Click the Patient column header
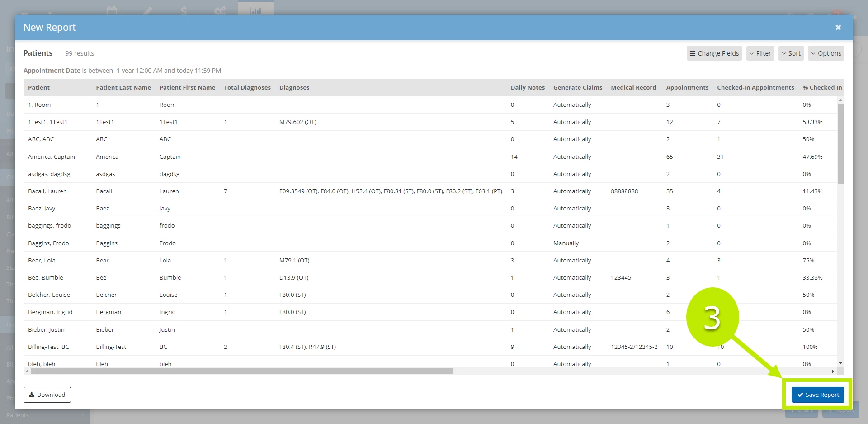 (x=39, y=88)
